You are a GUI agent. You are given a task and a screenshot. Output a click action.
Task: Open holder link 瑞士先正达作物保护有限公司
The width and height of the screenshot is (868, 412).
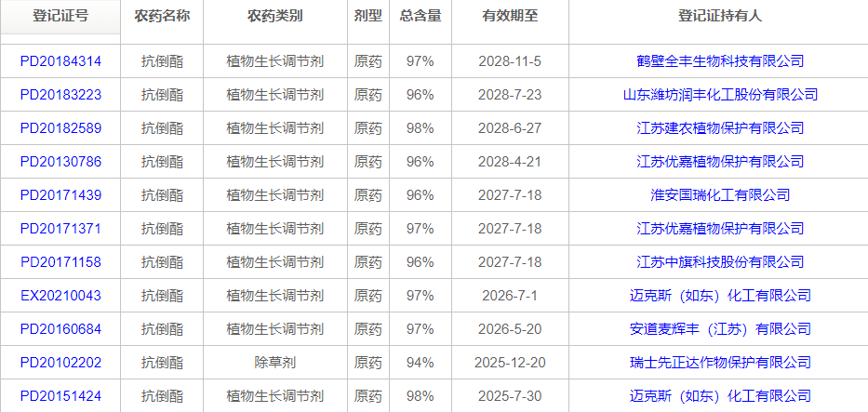720,363
